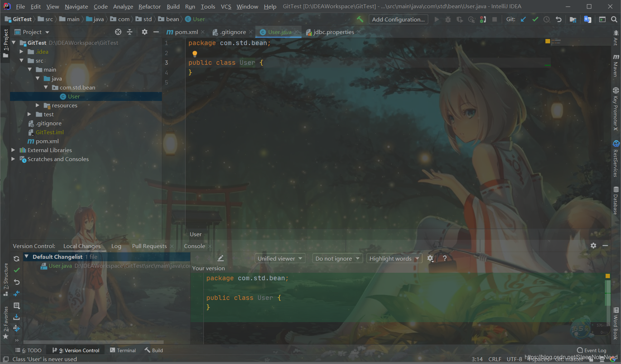Click CRLF line separator in status bar
621x364 pixels.
(x=495, y=359)
